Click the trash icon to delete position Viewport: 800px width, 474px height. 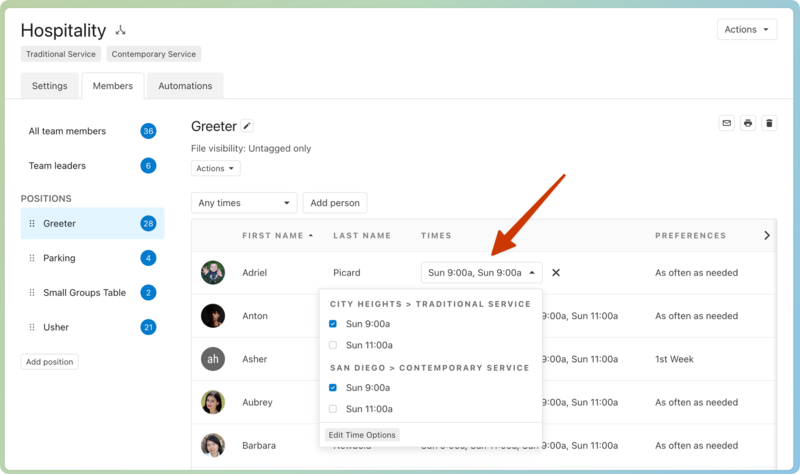pyautogui.click(x=769, y=123)
